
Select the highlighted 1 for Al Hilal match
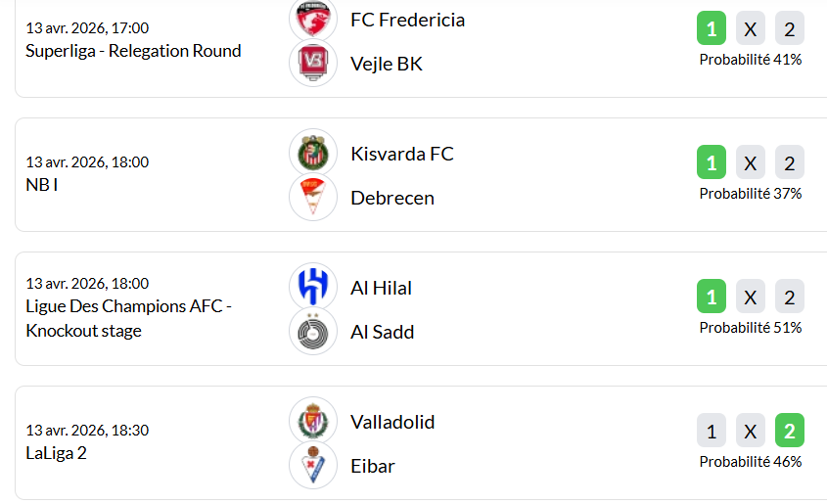[712, 297]
